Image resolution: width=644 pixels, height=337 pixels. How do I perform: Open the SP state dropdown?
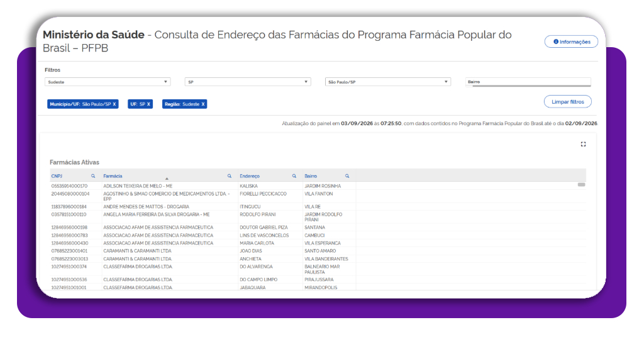(x=248, y=82)
